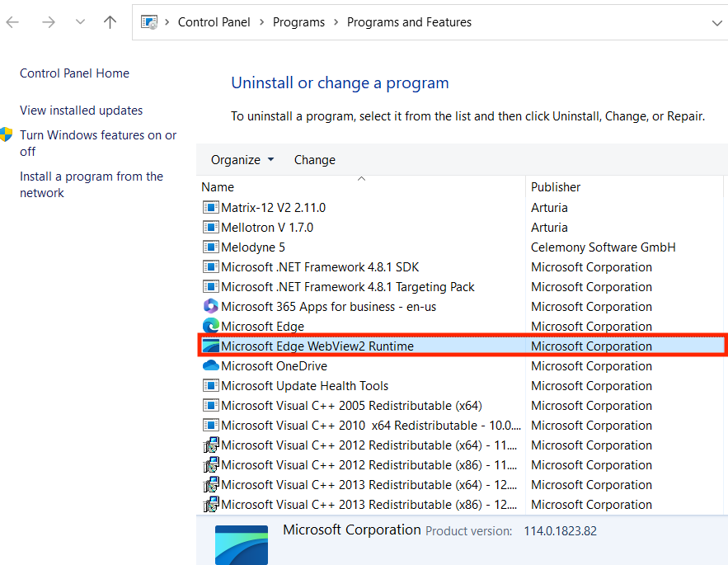
Task: Click the Microsoft Edge browser icon
Action: click(x=211, y=326)
